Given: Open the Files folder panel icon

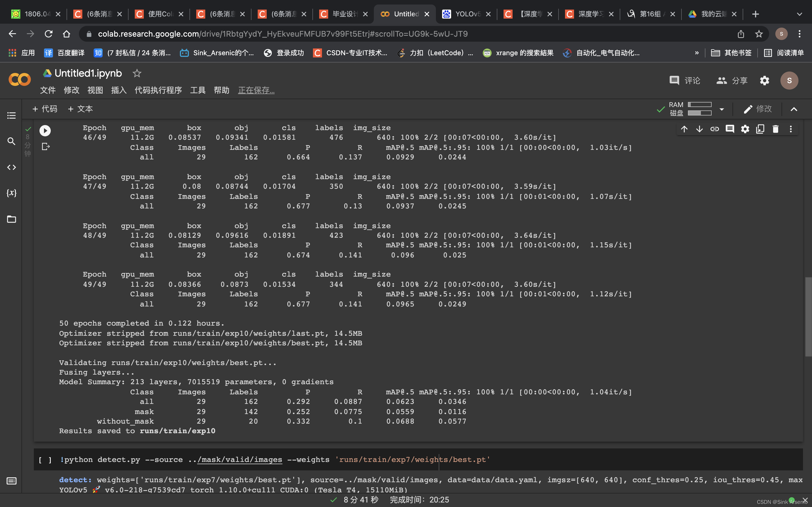Looking at the screenshot, I should (11, 219).
